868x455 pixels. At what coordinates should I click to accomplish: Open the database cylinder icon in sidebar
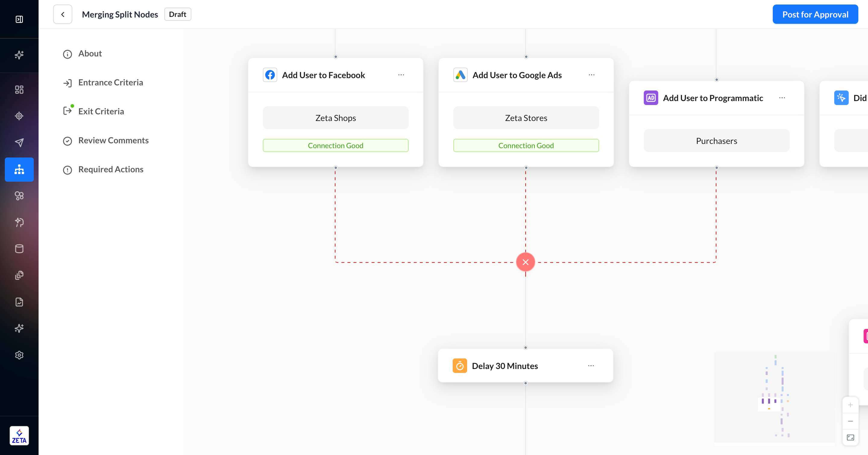(19, 249)
